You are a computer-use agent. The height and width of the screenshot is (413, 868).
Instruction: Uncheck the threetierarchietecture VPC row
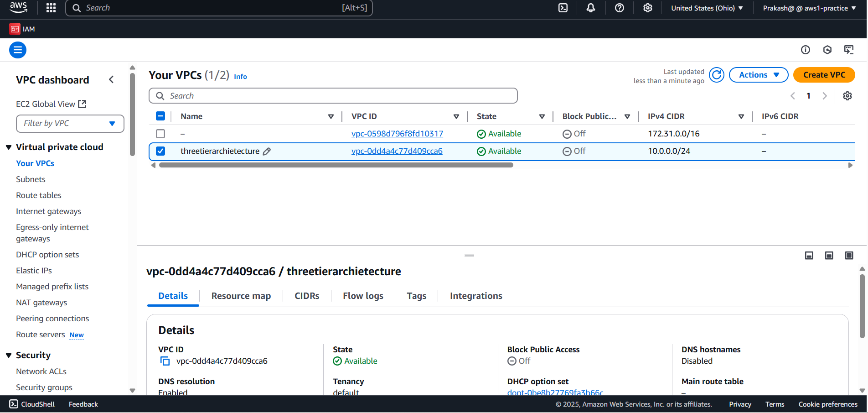[160, 151]
